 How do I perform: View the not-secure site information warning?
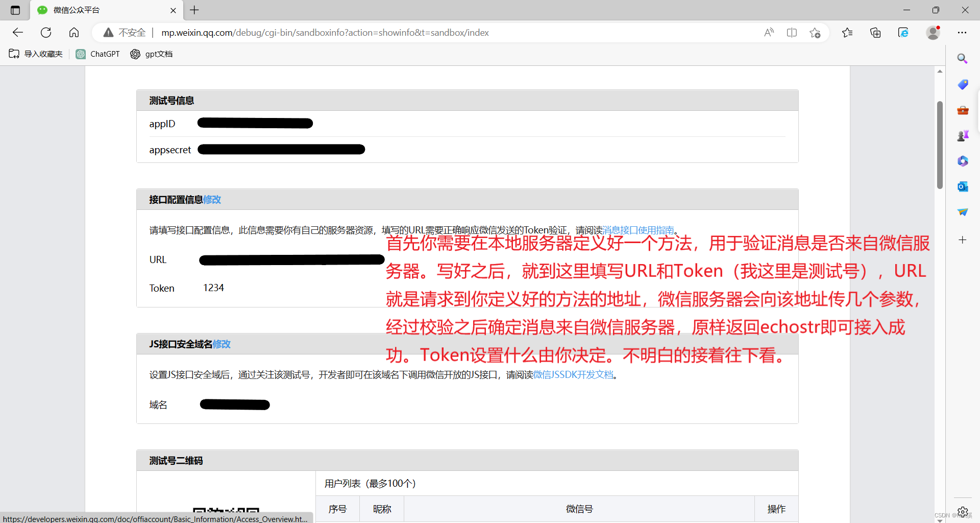coord(125,33)
